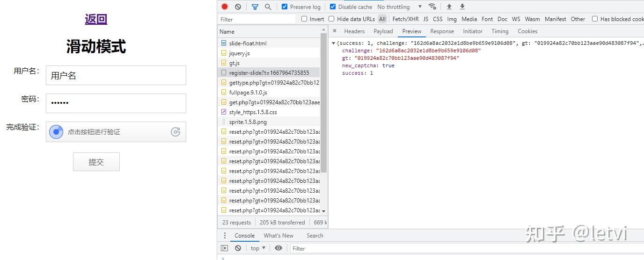Select fullpage.9.1.0.js request

coord(269,92)
